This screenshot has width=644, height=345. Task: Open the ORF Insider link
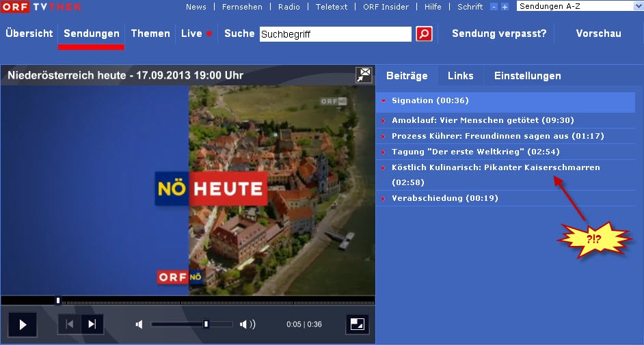[x=386, y=7]
